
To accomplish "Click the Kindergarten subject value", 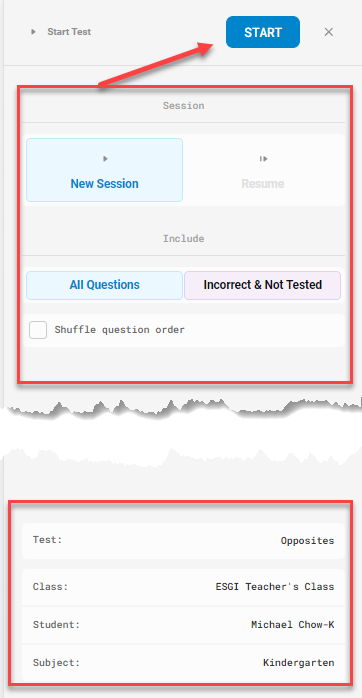I will 299,663.
